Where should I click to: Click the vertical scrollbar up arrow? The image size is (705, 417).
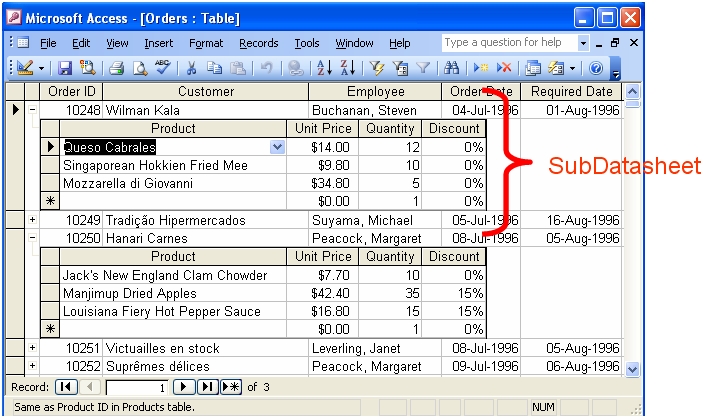point(632,92)
